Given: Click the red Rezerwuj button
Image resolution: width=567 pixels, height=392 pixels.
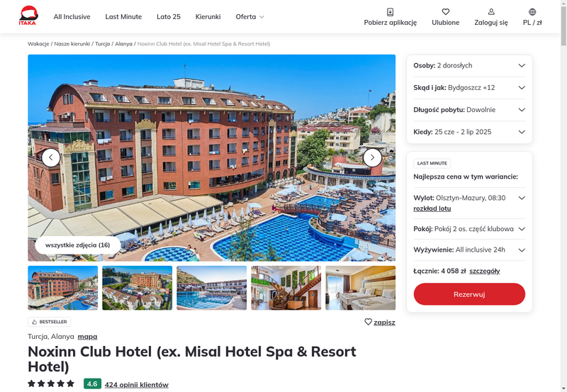Looking at the screenshot, I should (469, 294).
